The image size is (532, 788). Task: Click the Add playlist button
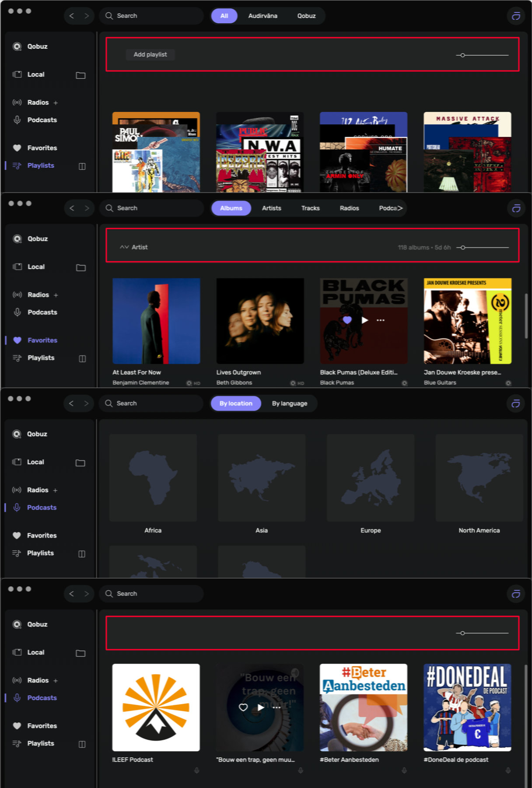click(x=150, y=55)
